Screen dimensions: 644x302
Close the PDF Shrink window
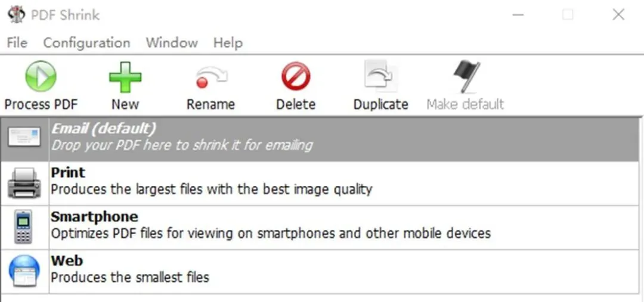click(x=618, y=15)
